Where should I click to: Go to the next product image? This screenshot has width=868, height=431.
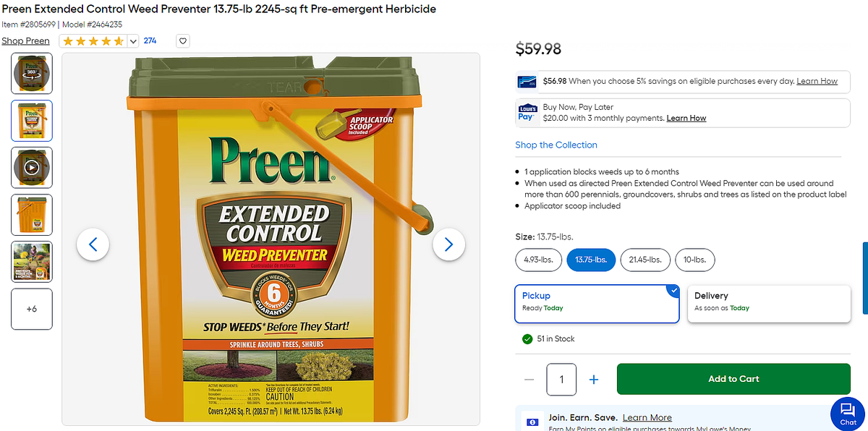pos(448,244)
